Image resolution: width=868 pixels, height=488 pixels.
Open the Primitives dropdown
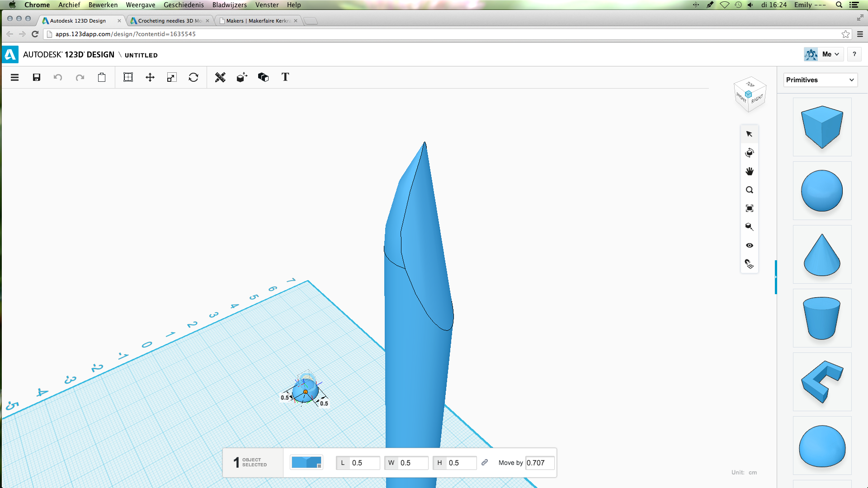(x=820, y=80)
